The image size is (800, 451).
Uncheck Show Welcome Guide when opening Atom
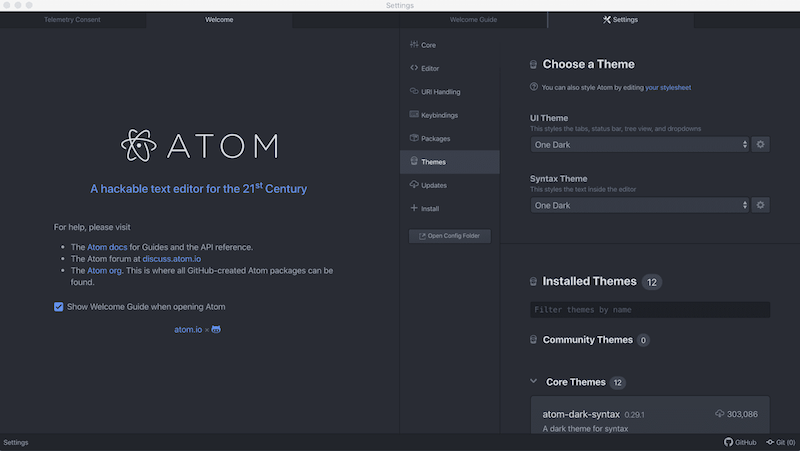coord(59,307)
